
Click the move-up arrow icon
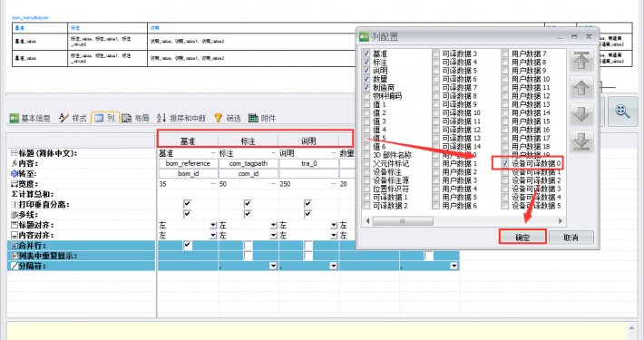click(581, 87)
